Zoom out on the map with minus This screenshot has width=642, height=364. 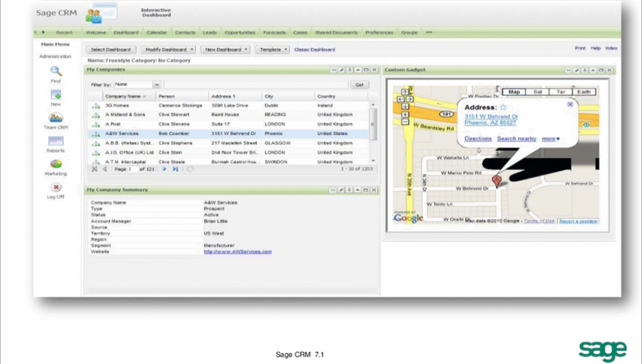coord(405,122)
